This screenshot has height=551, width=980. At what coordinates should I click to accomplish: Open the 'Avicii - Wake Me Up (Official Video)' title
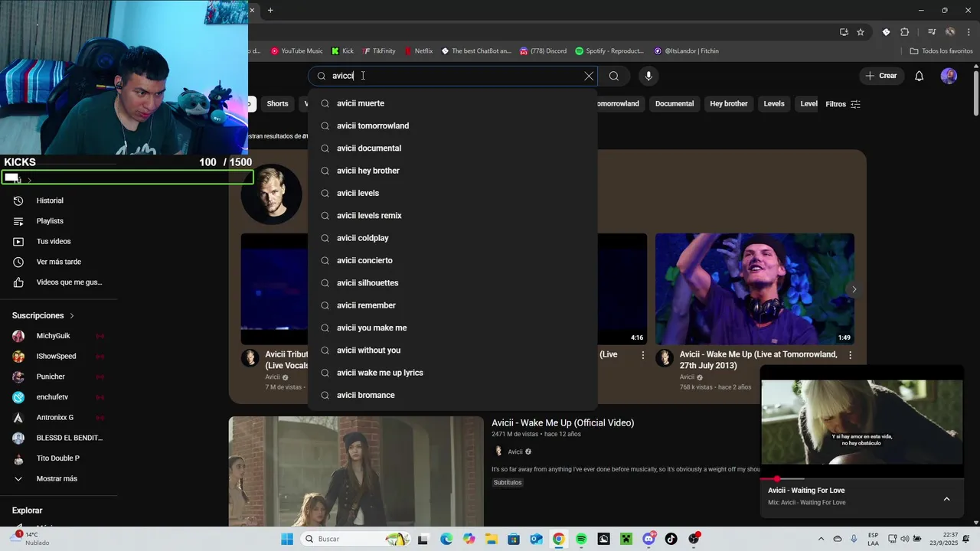(x=563, y=422)
